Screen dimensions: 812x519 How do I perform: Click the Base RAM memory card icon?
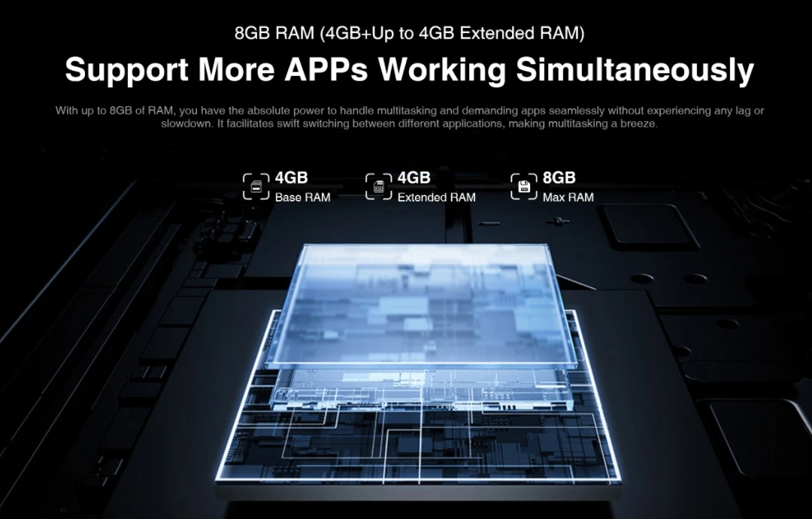(x=256, y=187)
